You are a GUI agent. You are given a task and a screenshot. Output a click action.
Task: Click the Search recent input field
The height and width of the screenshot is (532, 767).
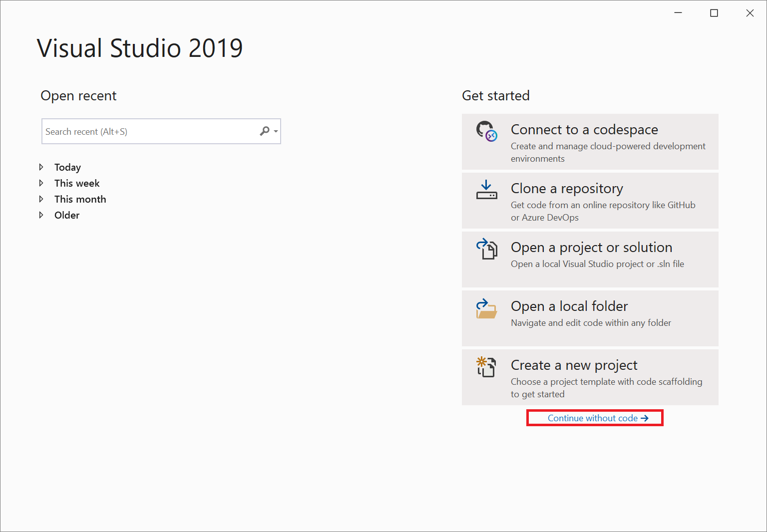click(x=150, y=131)
